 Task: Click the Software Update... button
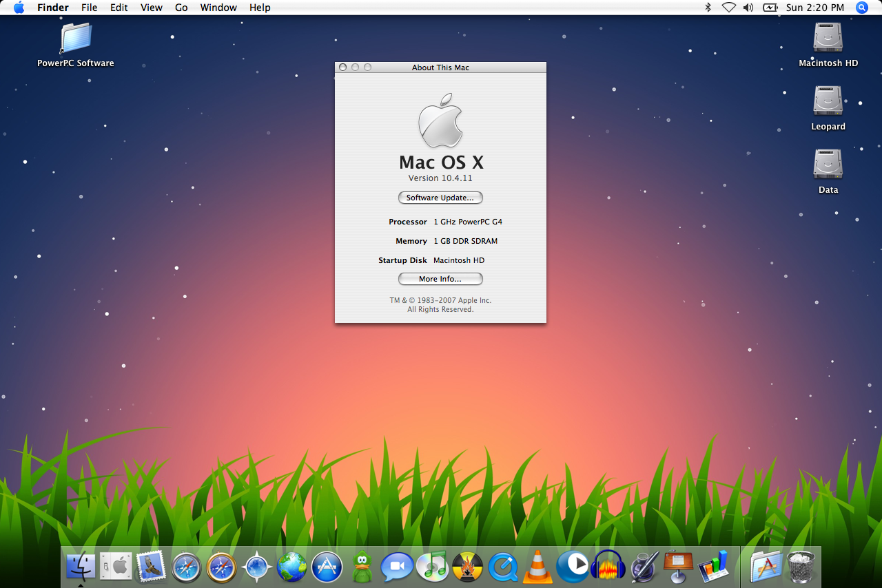pos(440,198)
